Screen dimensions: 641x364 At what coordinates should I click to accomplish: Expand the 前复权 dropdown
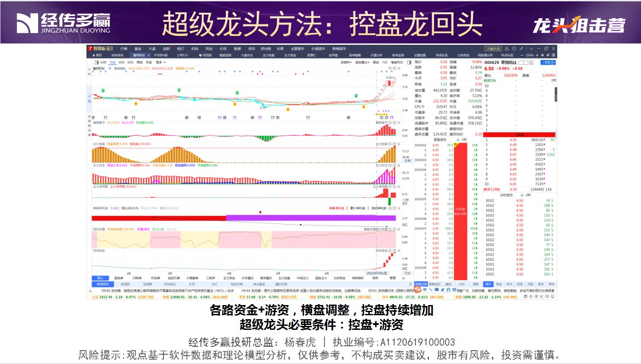(x=346, y=62)
